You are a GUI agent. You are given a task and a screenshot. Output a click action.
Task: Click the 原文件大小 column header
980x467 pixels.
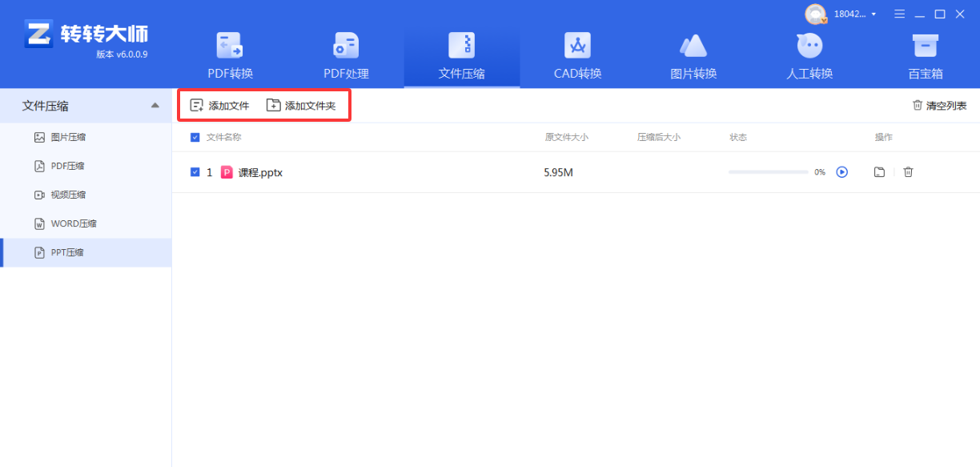(x=567, y=138)
